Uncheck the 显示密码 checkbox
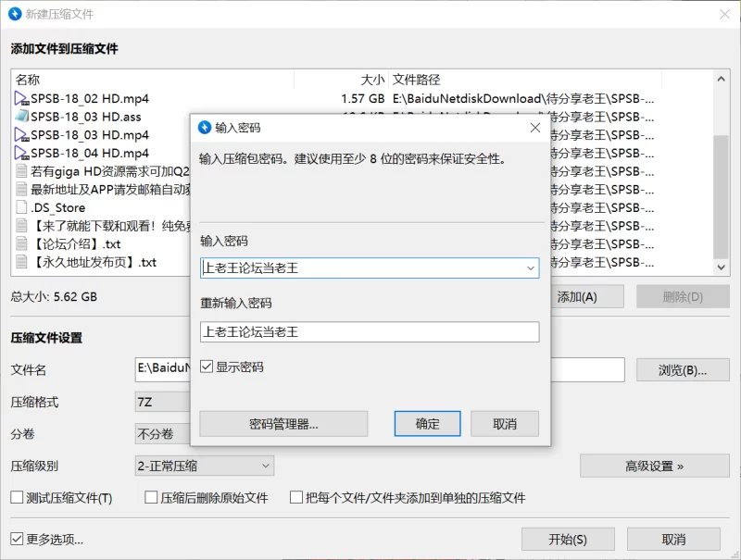 (207, 367)
